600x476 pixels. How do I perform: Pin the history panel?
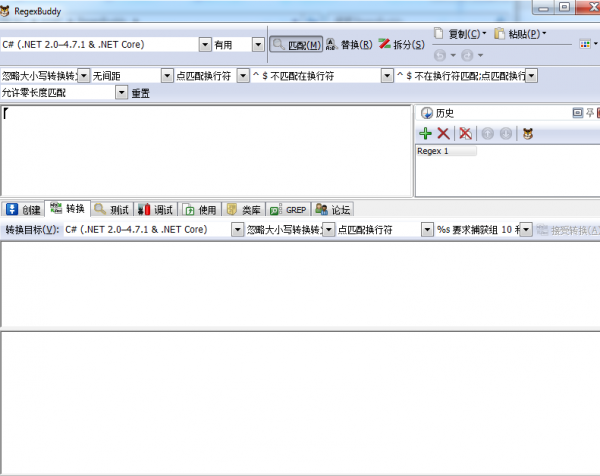(x=590, y=112)
